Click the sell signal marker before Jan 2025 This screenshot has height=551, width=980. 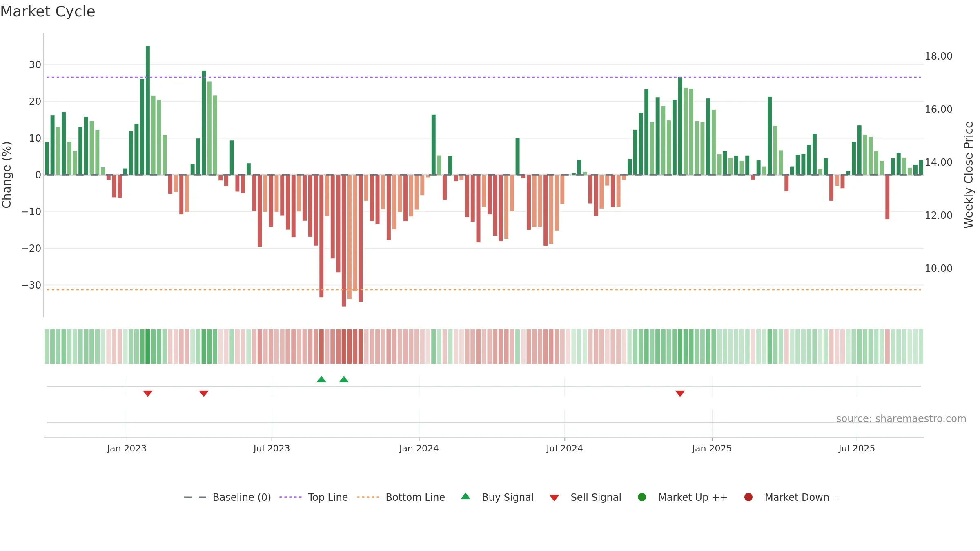[x=680, y=393]
